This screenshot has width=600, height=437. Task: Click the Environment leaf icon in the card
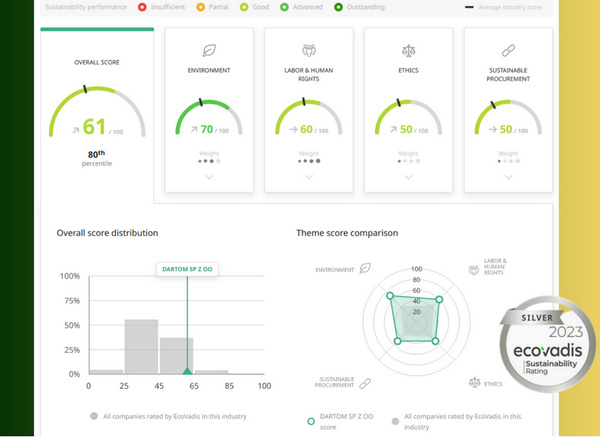point(209,50)
